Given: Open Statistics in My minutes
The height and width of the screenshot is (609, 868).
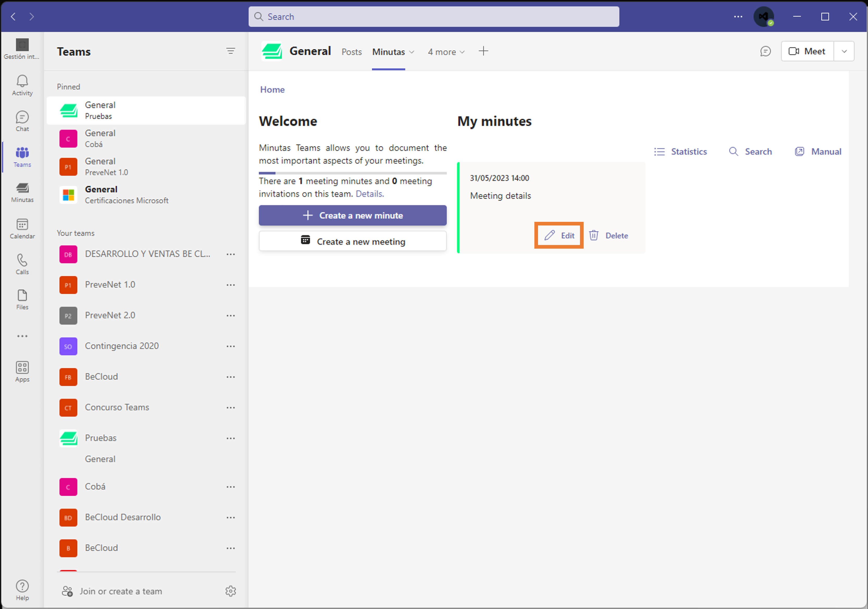Looking at the screenshot, I should 680,152.
